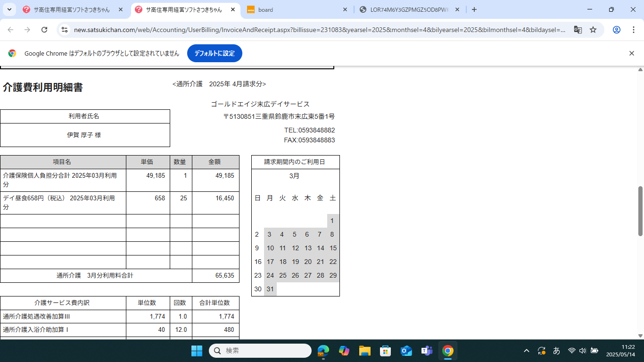This screenshot has width=644, height=362.
Task: Click the page's vertical scrollbar thumb
Action: click(x=640, y=211)
